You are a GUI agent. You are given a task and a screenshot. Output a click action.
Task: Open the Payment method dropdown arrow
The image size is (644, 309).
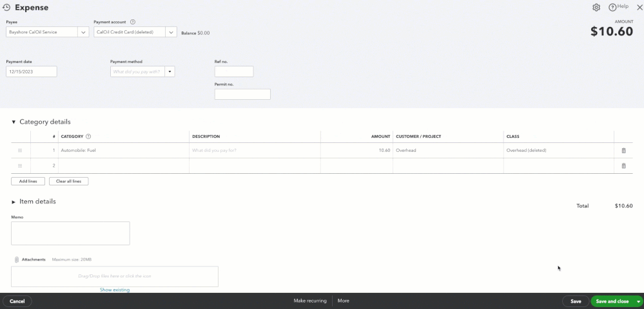170,72
